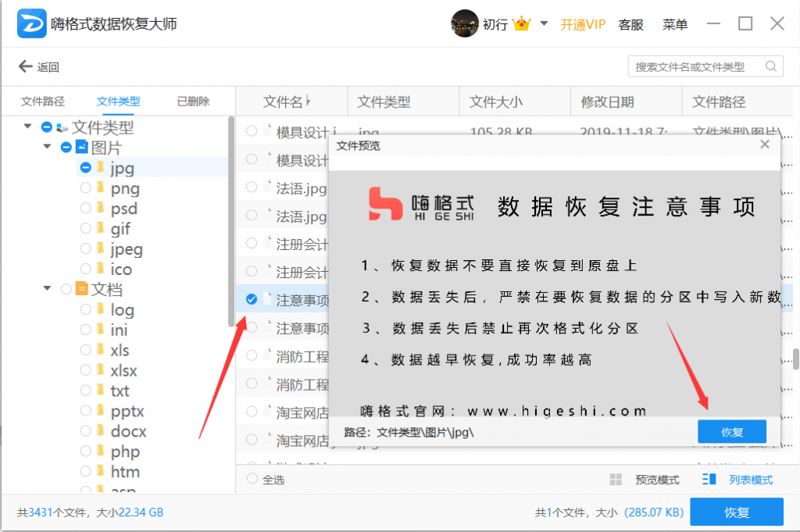Click the search magnifier icon
800x532 pixels.
tap(771, 66)
